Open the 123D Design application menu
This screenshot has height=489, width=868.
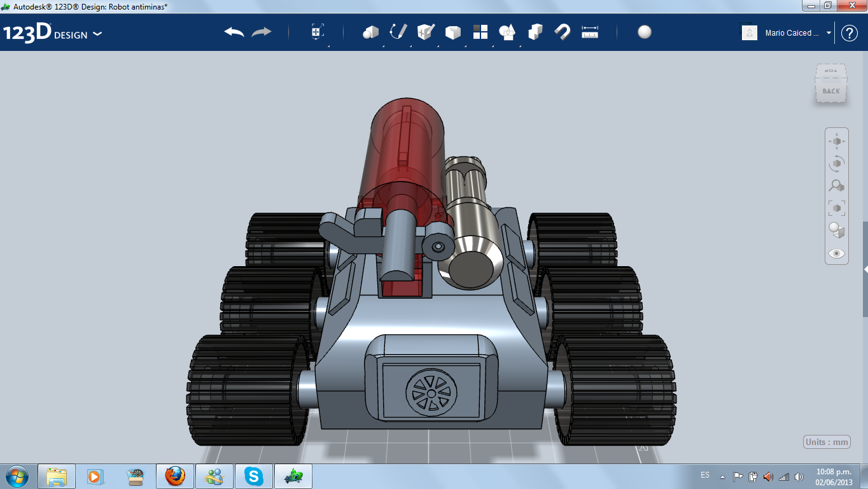tap(52, 33)
